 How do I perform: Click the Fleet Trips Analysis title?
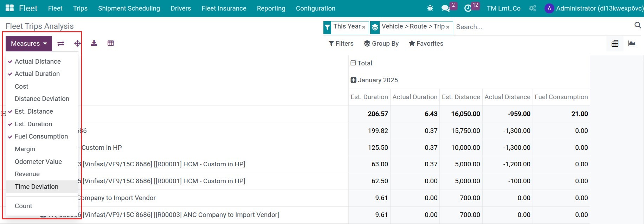tap(40, 26)
